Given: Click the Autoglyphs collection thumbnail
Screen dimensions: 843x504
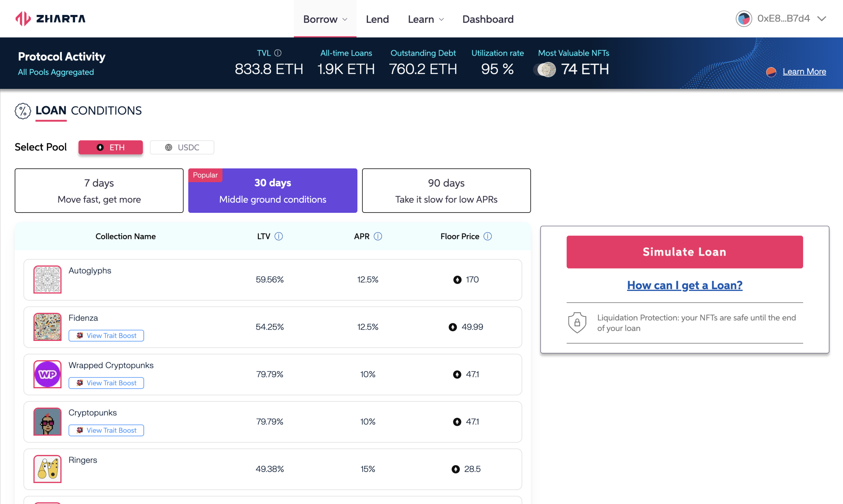Looking at the screenshot, I should pos(47,280).
